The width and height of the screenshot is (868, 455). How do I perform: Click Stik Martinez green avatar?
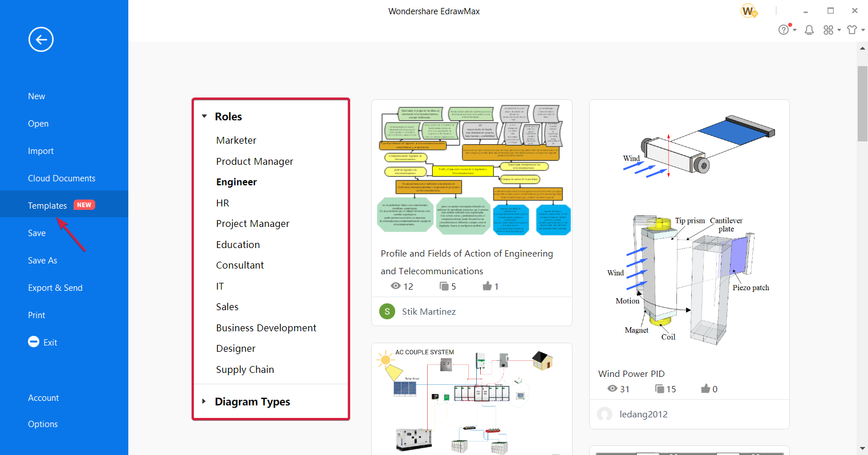[x=387, y=311]
